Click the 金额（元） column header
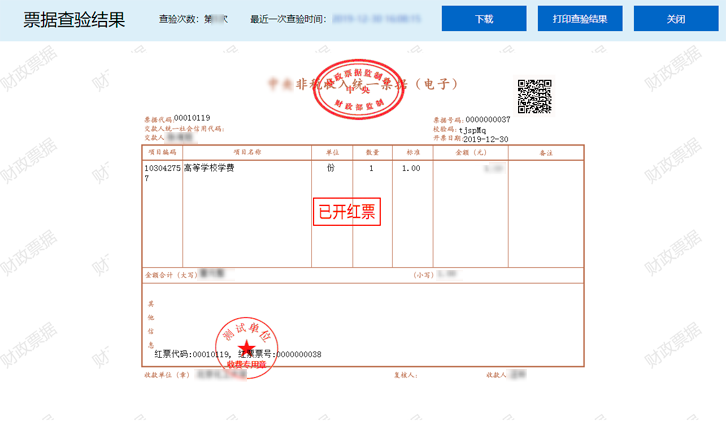The height and width of the screenshot is (433, 726). (x=471, y=152)
